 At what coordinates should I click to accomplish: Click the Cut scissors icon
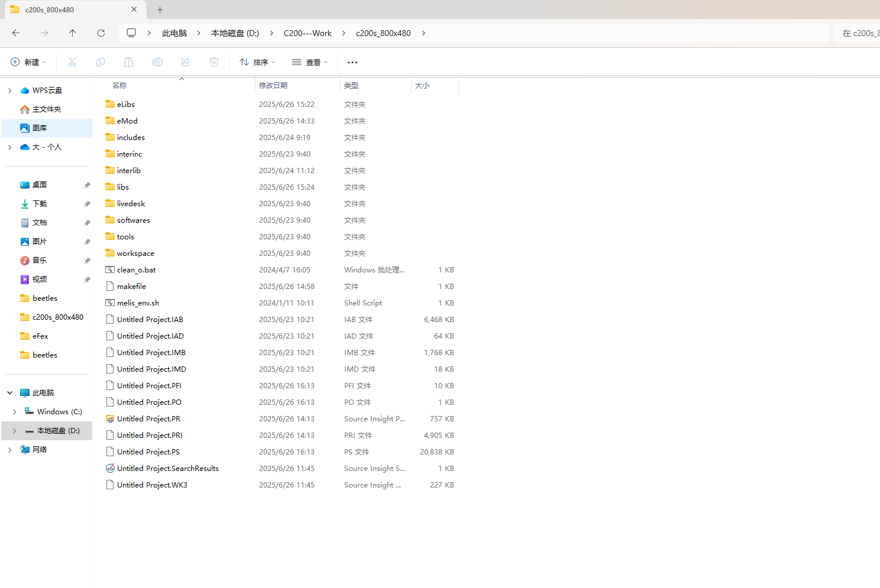[72, 62]
